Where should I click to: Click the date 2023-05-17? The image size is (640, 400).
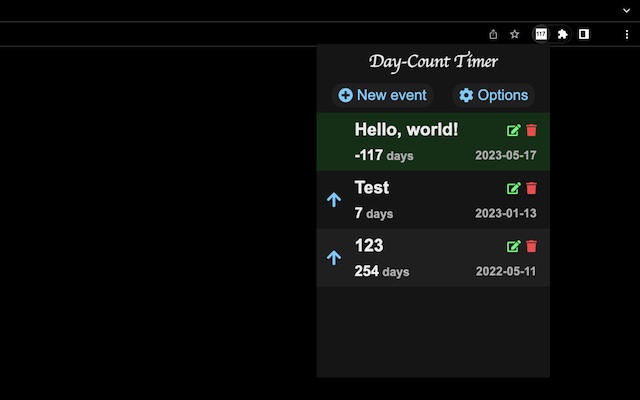click(x=506, y=155)
